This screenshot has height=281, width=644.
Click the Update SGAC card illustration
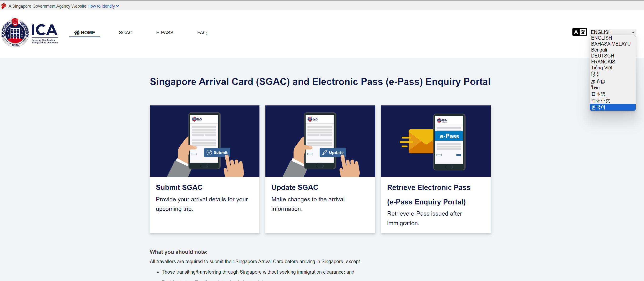pyautogui.click(x=320, y=141)
